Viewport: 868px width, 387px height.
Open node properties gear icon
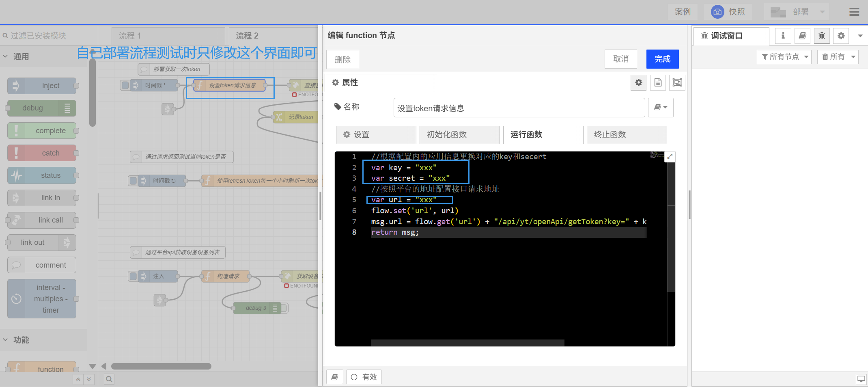point(638,82)
